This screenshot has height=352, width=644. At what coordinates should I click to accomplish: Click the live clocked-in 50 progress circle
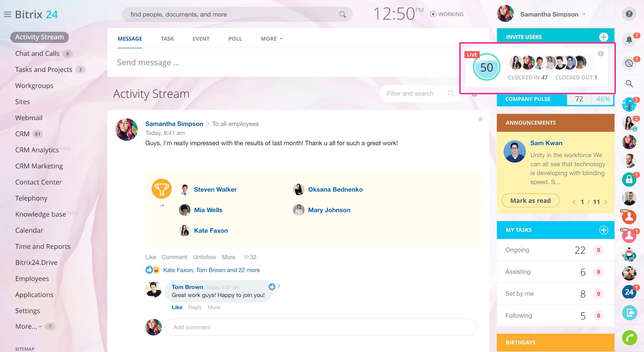click(487, 67)
